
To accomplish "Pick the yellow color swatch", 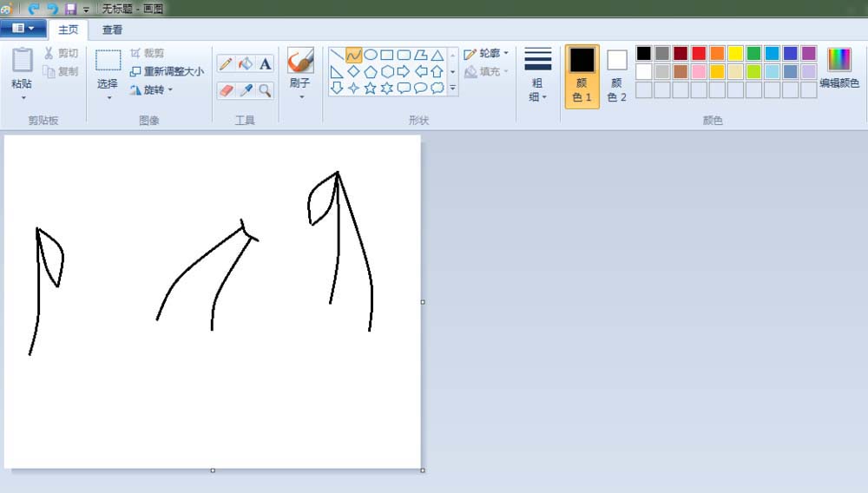I will [735, 53].
